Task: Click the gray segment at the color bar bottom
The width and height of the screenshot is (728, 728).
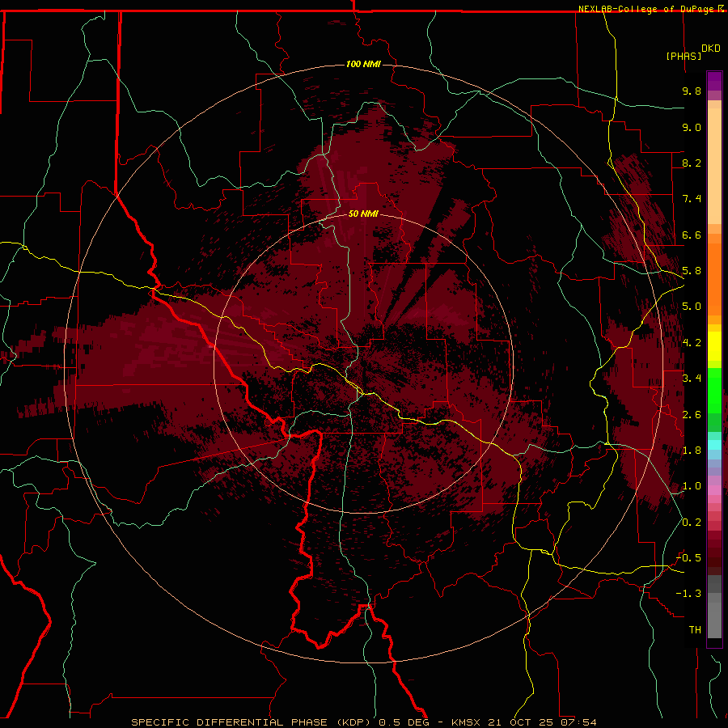Action: click(x=714, y=620)
